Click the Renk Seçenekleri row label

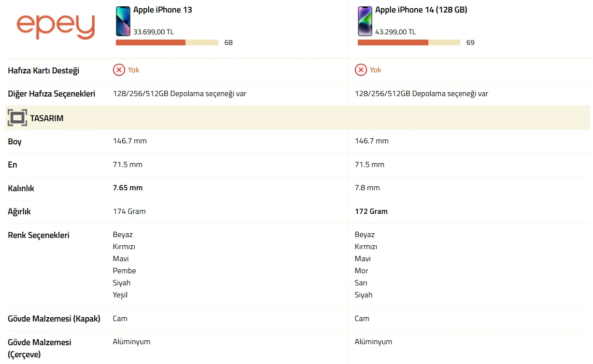39,235
